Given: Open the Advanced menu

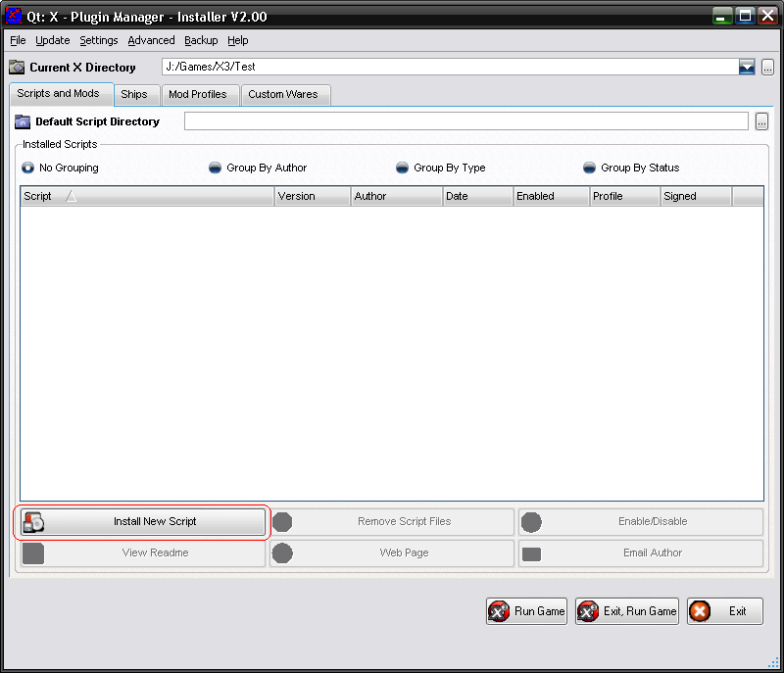Looking at the screenshot, I should 151,40.
